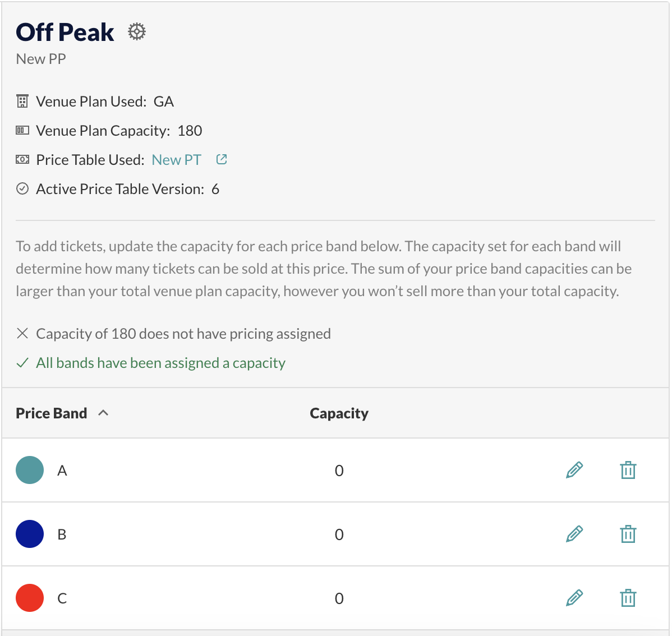Delete price band A
The height and width of the screenshot is (636, 672).
coord(628,470)
